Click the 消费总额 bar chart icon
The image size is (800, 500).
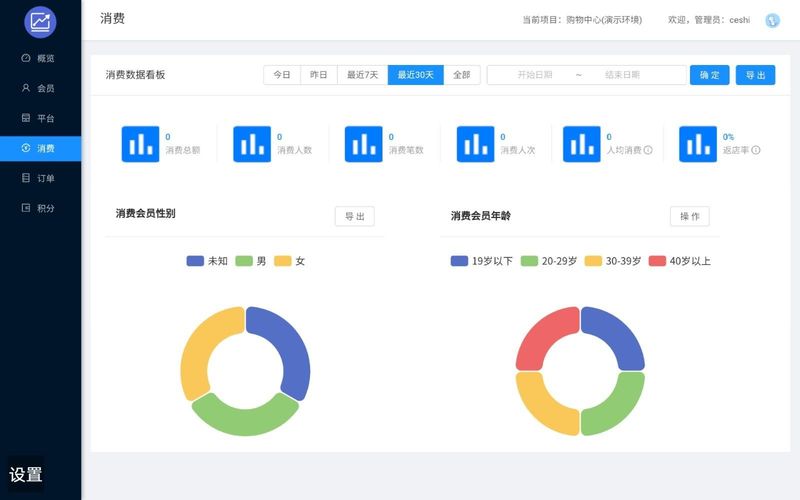(140, 144)
